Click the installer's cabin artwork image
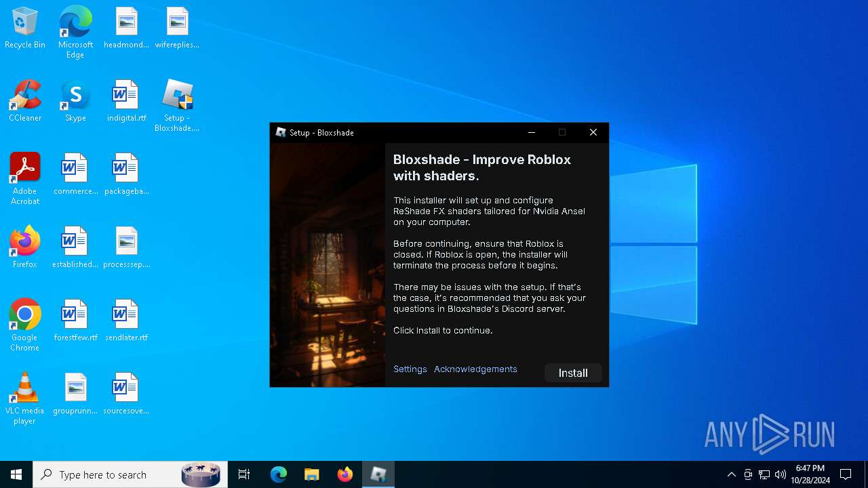Viewport: 868px width, 488px height. click(x=328, y=264)
